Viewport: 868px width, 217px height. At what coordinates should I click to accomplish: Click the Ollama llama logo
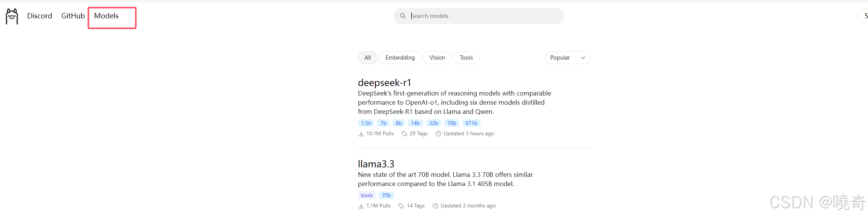tap(12, 16)
